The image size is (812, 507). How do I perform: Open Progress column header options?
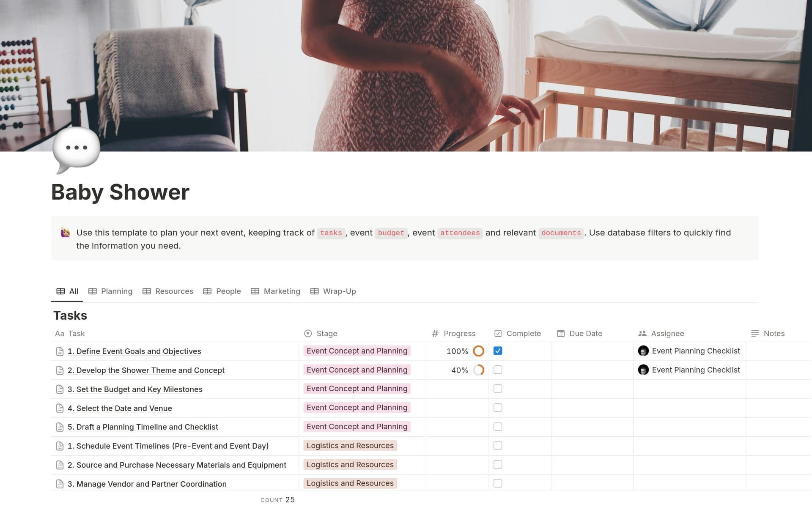[459, 334]
